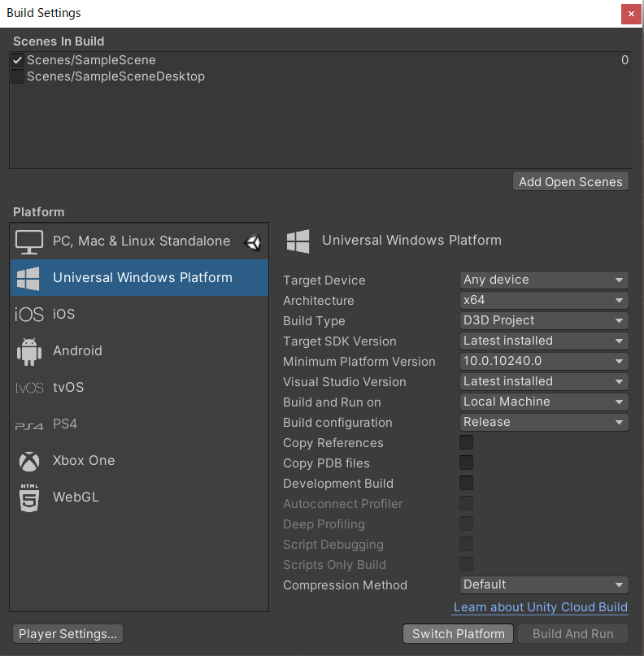Open the Build Type dropdown

[x=544, y=320]
